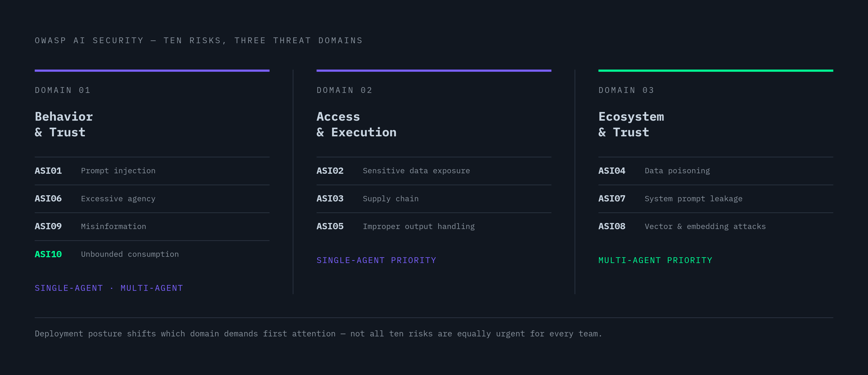
Task: Click 'Vector & embedding attacks' risk text
Action: [705, 226]
